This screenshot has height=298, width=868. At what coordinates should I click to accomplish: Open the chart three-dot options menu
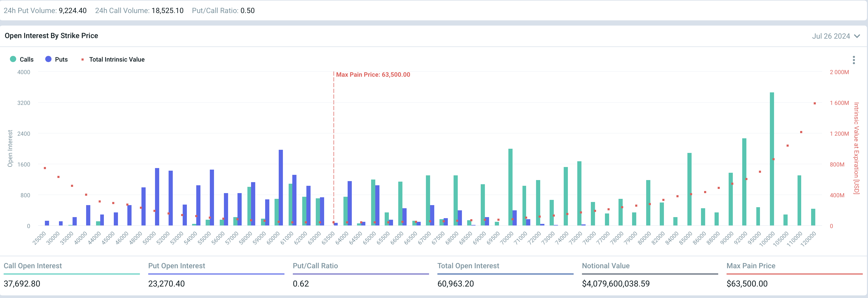click(x=853, y=60)
